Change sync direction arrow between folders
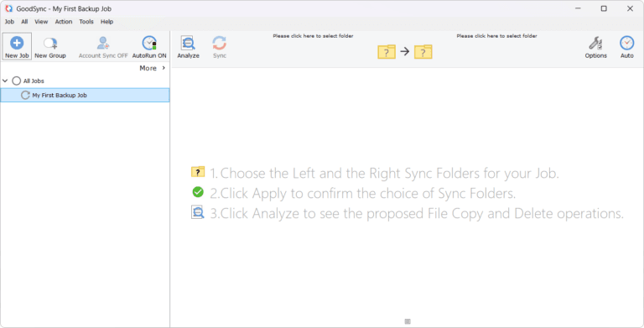The height and width of the screenshot is (328, 644). pyautogui.click(x=404, y=51)
